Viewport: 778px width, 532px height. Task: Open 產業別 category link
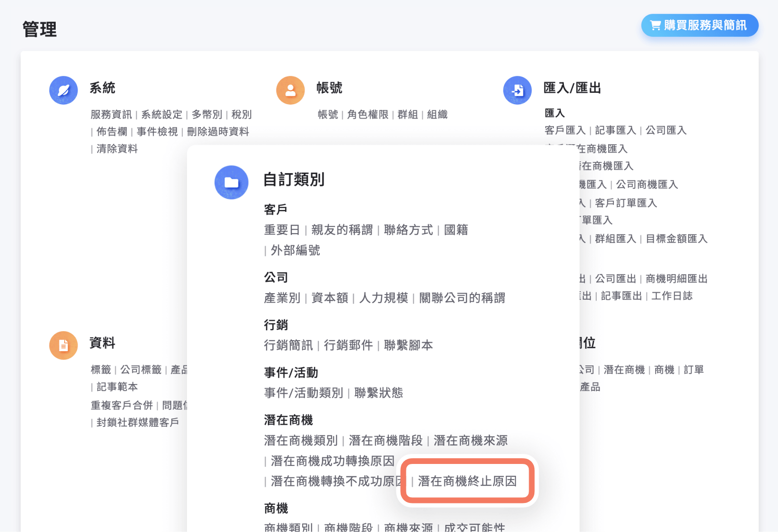pos(282,298)
